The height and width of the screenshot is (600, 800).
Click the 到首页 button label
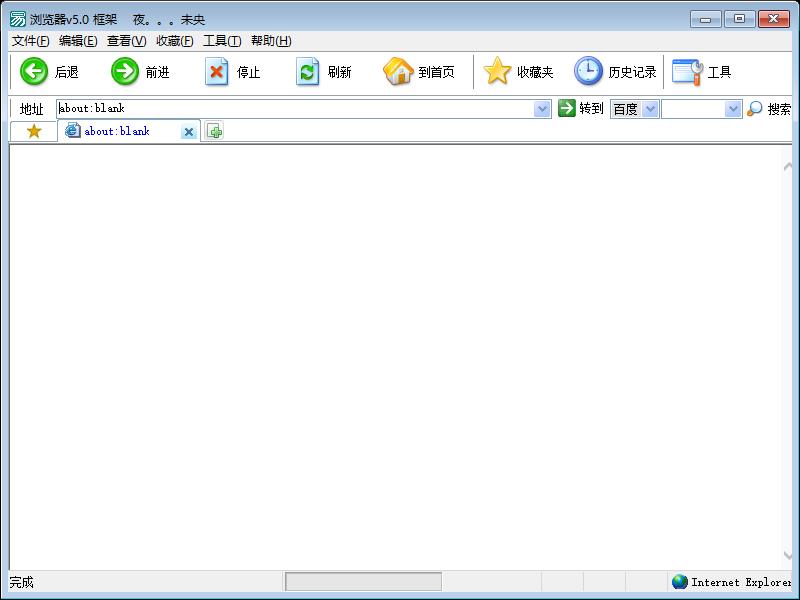coord(436,72)
